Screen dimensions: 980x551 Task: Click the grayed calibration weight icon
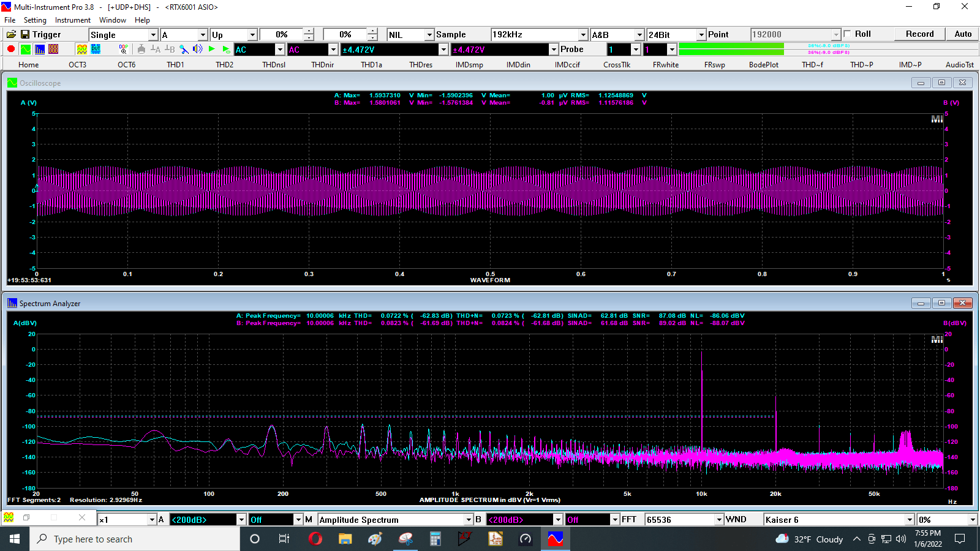click(x=141, y=49)
